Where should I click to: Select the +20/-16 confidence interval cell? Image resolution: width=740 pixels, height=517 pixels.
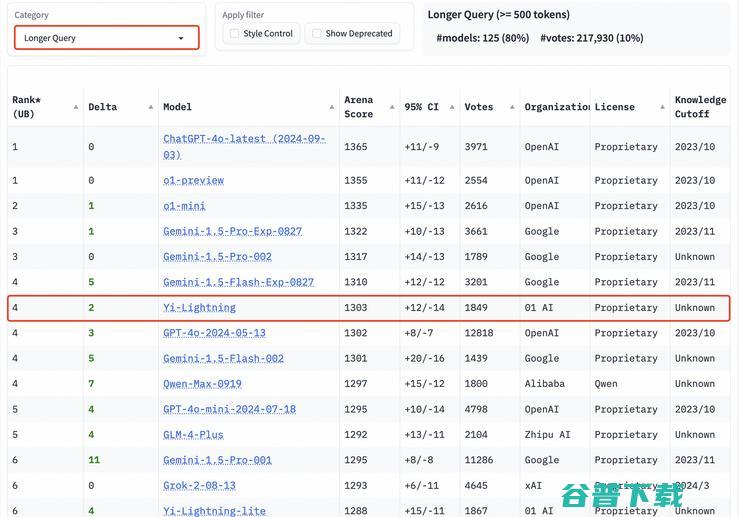pyautogui.click(x=424, y=358)
